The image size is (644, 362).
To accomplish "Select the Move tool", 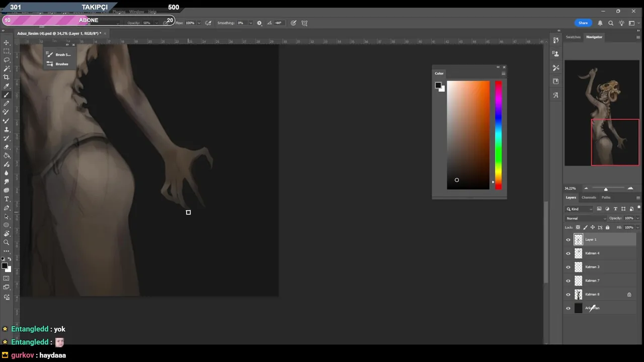I will 7,43.
